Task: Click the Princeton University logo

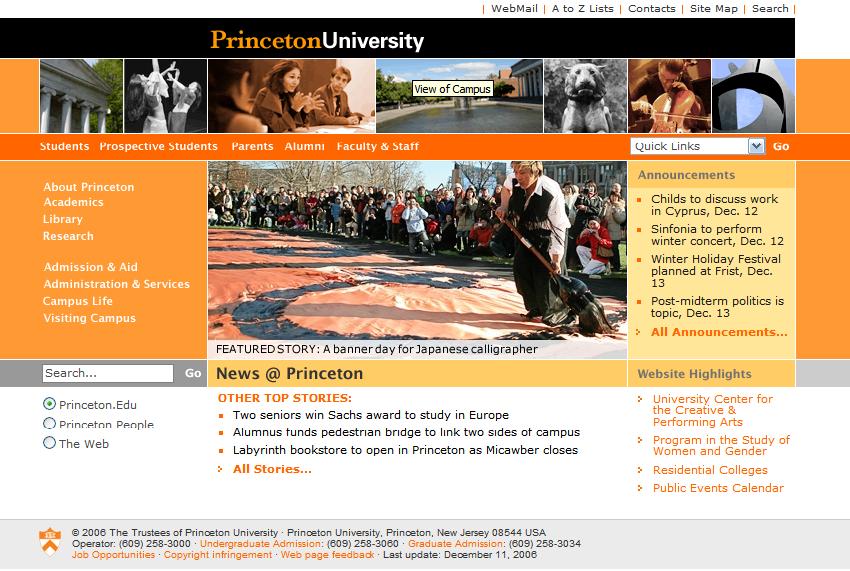Action: point(317,40)
